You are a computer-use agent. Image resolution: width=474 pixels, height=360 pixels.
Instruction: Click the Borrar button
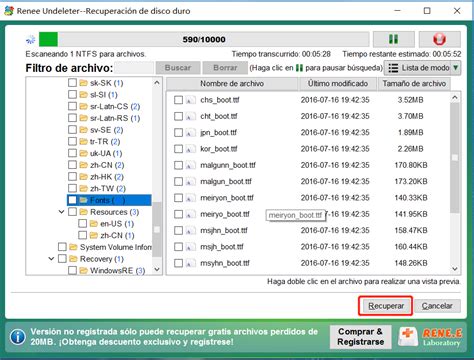225,68
